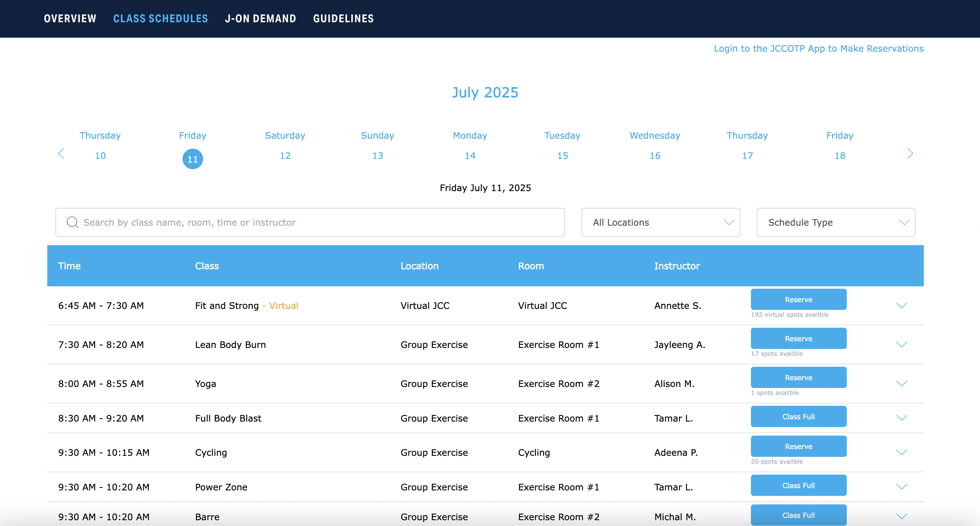Expand Lean Body Burn row chevron
The width and height of the screenshot is (980, 526).
point(901,344)
